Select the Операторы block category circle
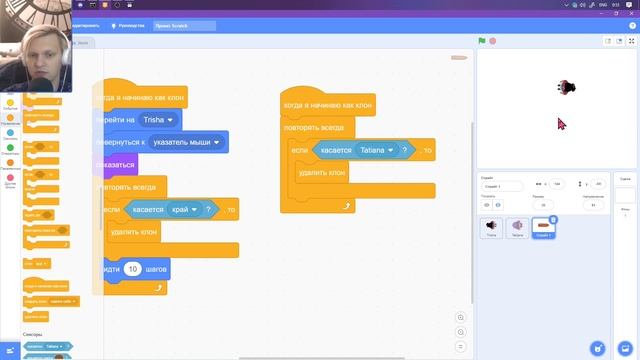The width and height of the screenshot is (640, 360). [10, 148]
